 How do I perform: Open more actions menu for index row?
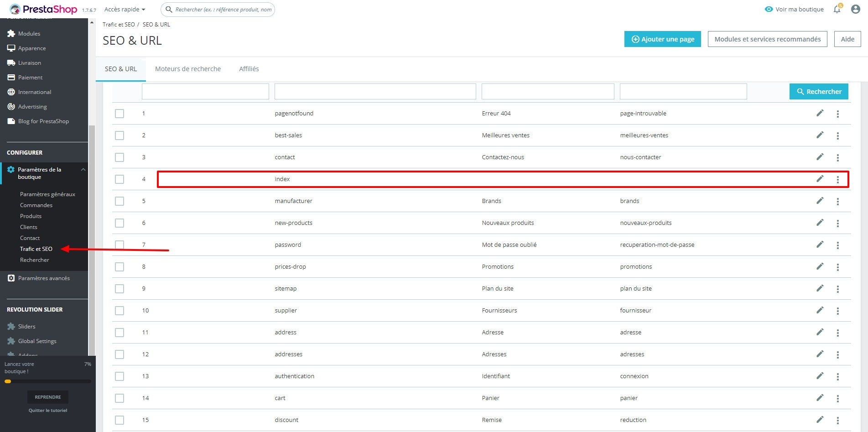[837, 180]
